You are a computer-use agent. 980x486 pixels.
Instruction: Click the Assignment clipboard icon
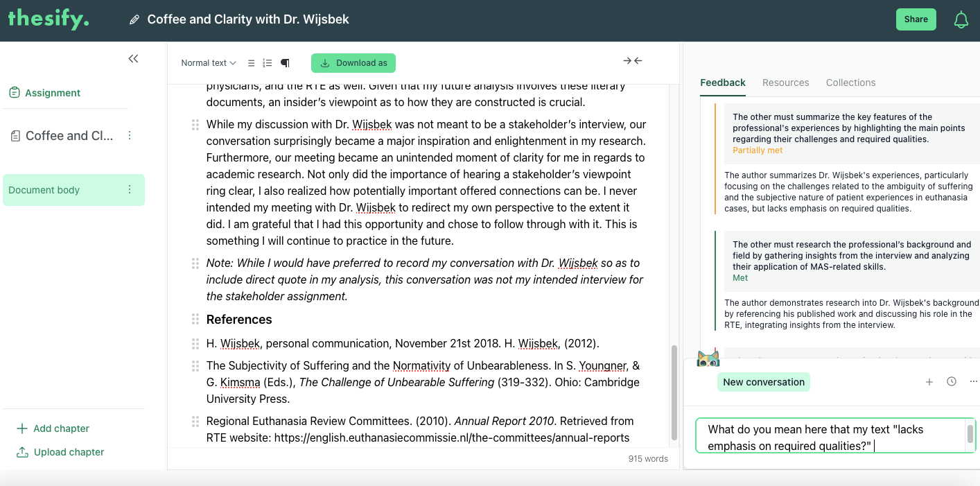[14, 92]
